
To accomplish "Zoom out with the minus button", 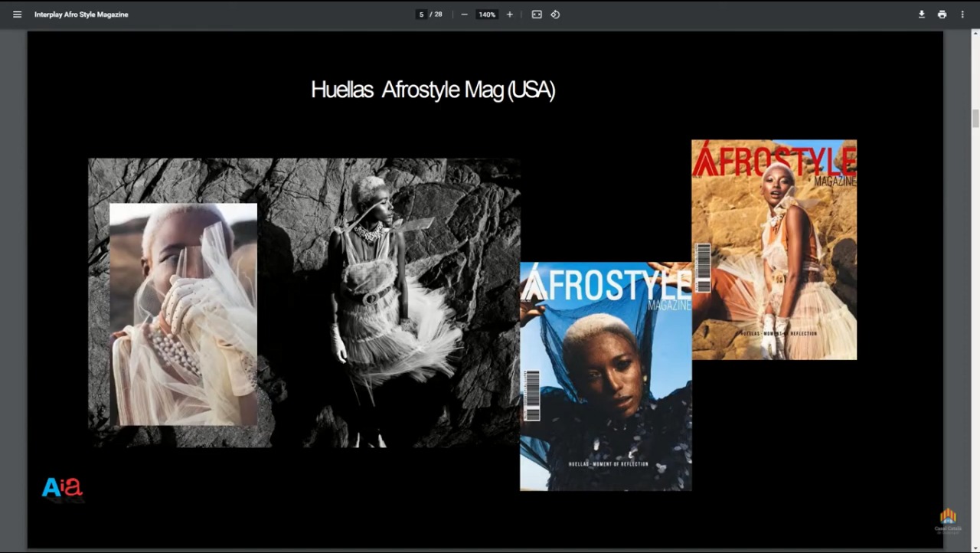I will (x=464, y=15).
